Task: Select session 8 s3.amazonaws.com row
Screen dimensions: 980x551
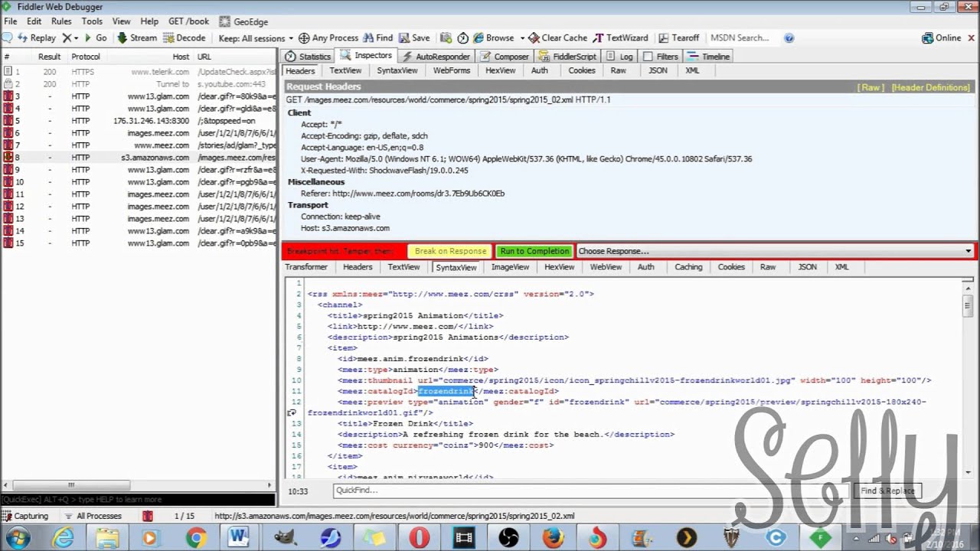Action: click(139, 158)
